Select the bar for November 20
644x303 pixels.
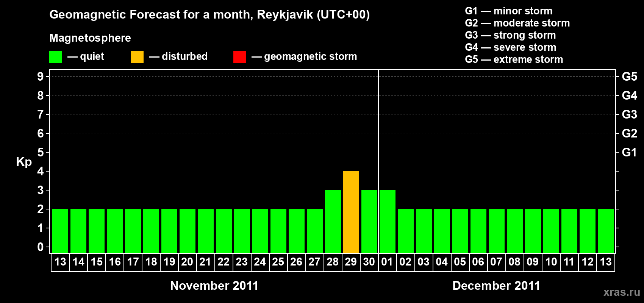188,231
